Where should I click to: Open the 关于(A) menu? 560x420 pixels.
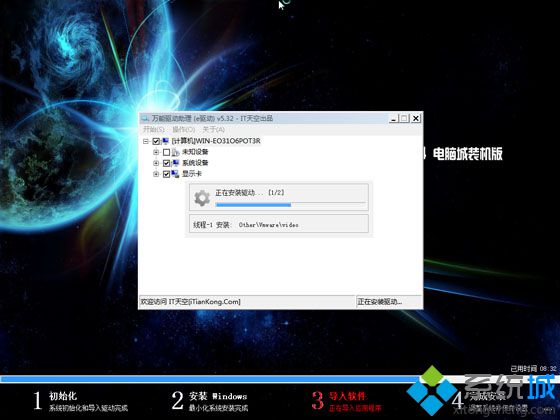(214, 129)
